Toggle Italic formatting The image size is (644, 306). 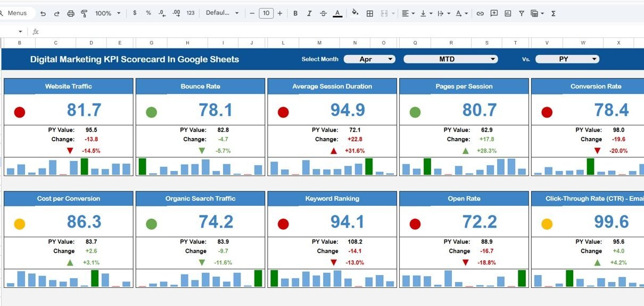coord(309,13)
